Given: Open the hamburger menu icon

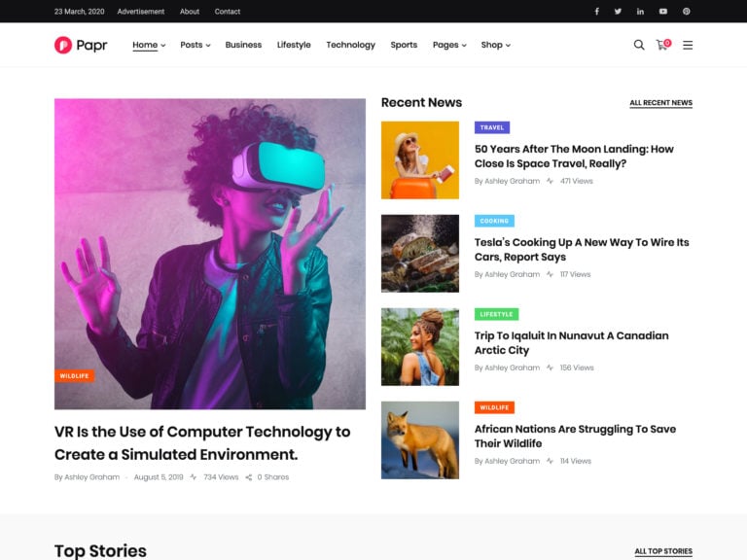Looking at the screenshot, I should coord(688,45).
